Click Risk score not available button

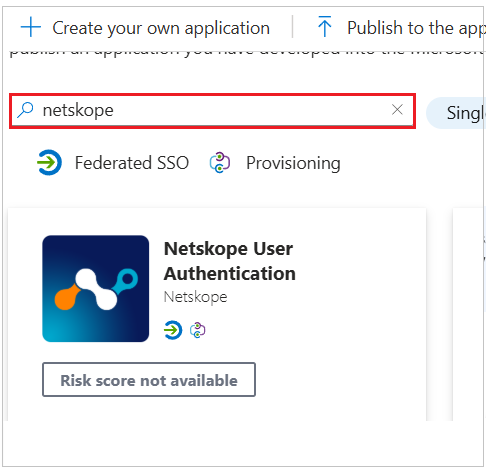[149, 380]
